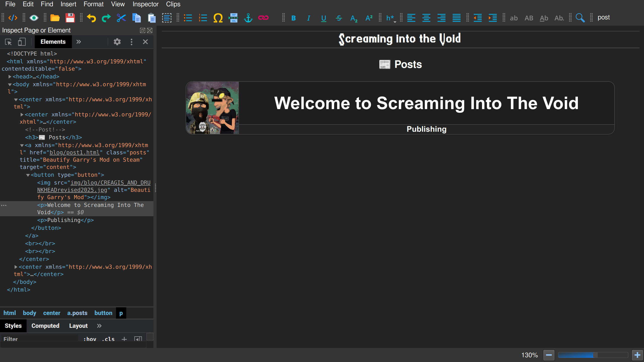Toggle Preview with the eye icon
The height and width of the screenshot is (362, 644).
coord(34,18)
